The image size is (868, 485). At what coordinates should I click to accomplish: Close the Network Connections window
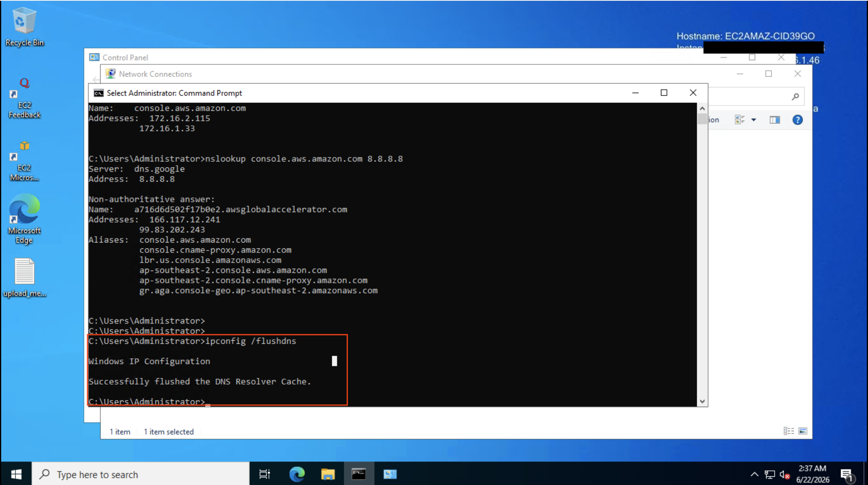coord(798,74)
